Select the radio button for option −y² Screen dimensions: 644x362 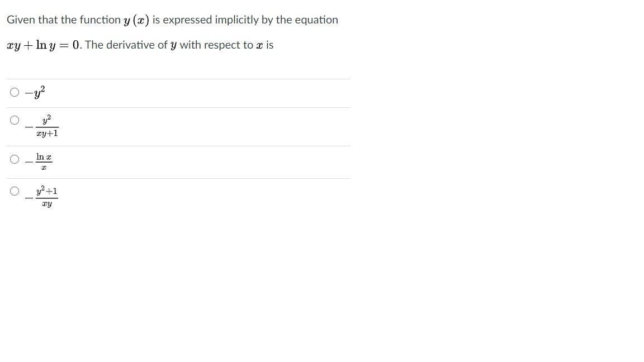point(14,92)
